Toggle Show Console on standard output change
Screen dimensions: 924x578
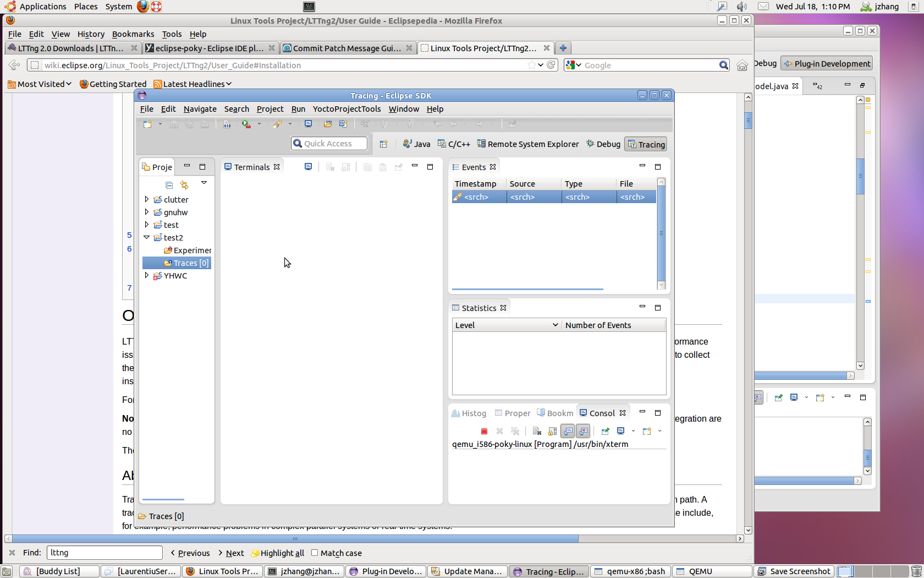(x=568, y=431)
